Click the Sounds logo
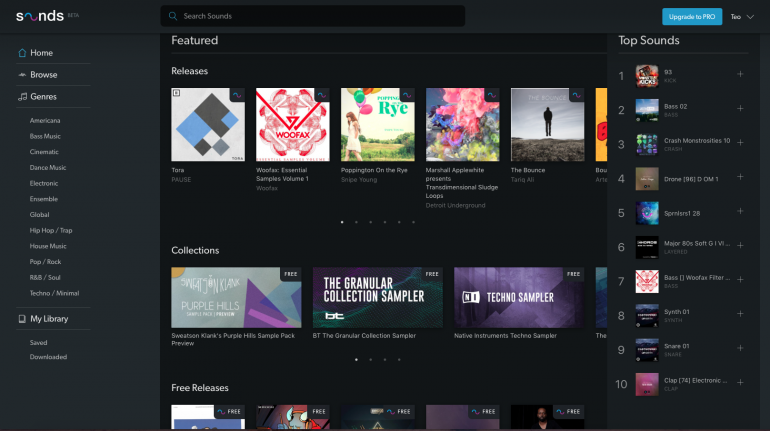 (40, 16)
